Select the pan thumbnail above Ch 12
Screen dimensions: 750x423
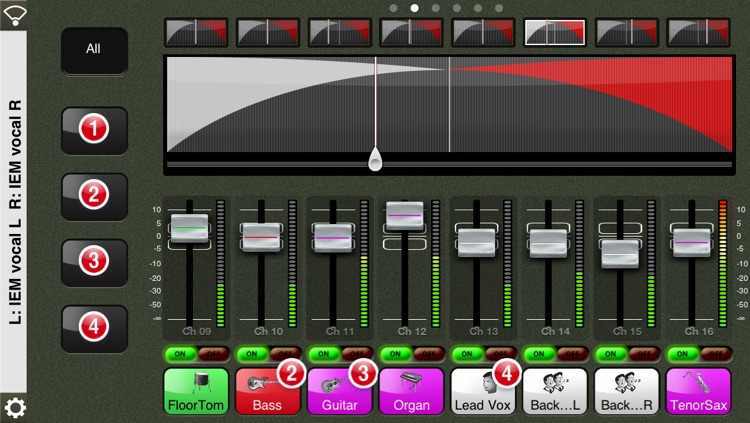411,32
